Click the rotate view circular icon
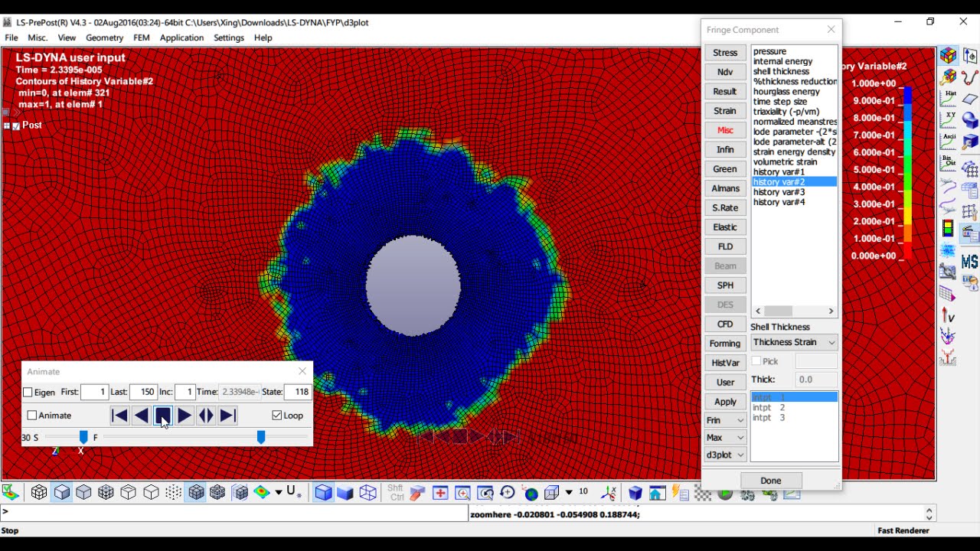980x551 pixels. click(507, 493)
